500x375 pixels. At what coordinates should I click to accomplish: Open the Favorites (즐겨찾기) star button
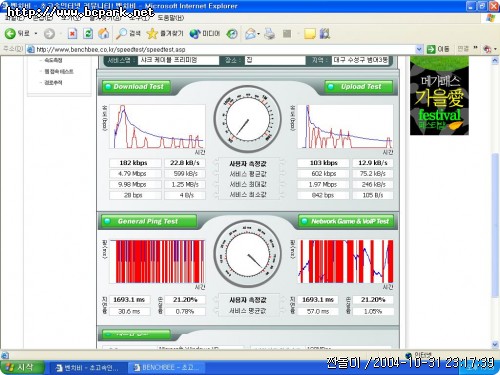[x=165, y=33]
